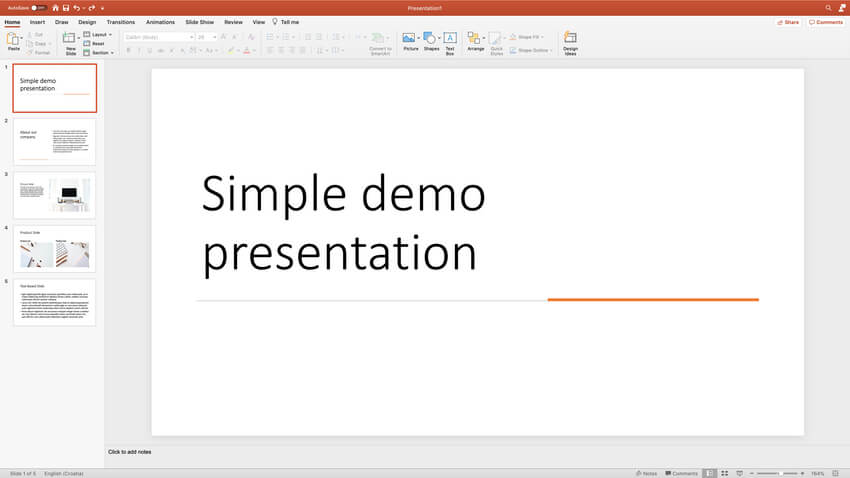Toggle the AutoSave switch
The image size is (850, 478).
pyautogui.click(x=39, y=7)
